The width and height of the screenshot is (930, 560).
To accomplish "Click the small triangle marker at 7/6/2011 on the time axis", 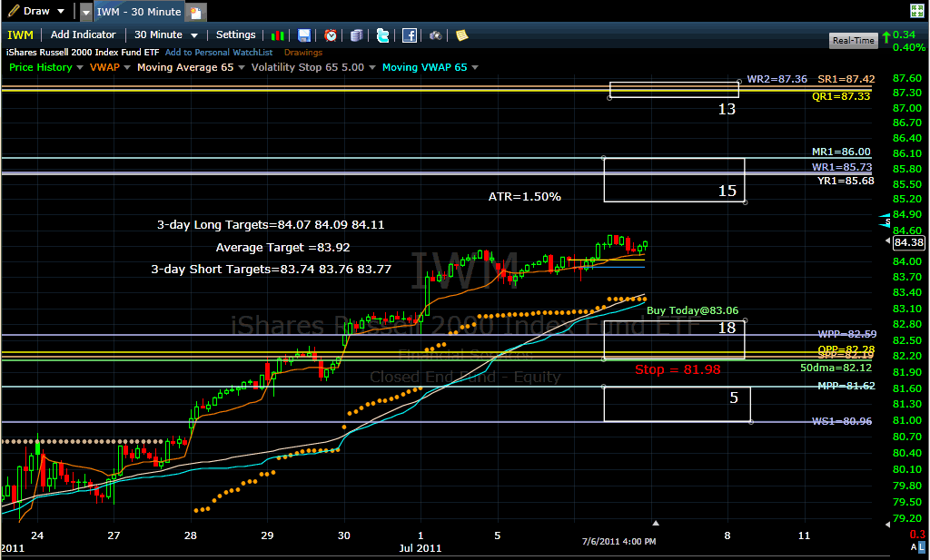I will pos(656,524).
